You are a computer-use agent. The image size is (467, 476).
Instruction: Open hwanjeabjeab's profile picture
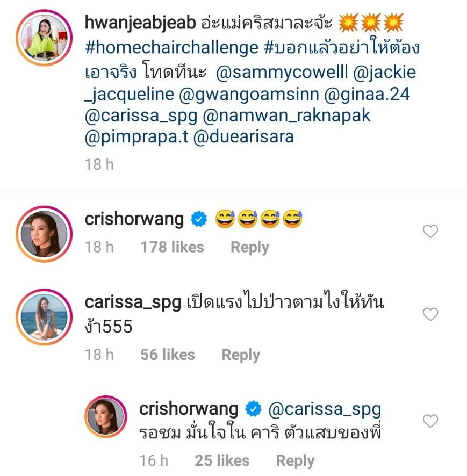[x=44, y=38]
